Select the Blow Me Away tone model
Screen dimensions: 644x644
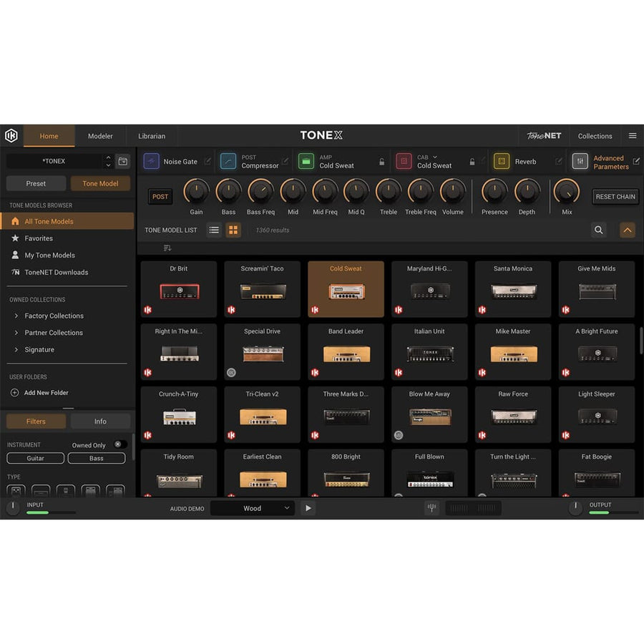point(429,414)
